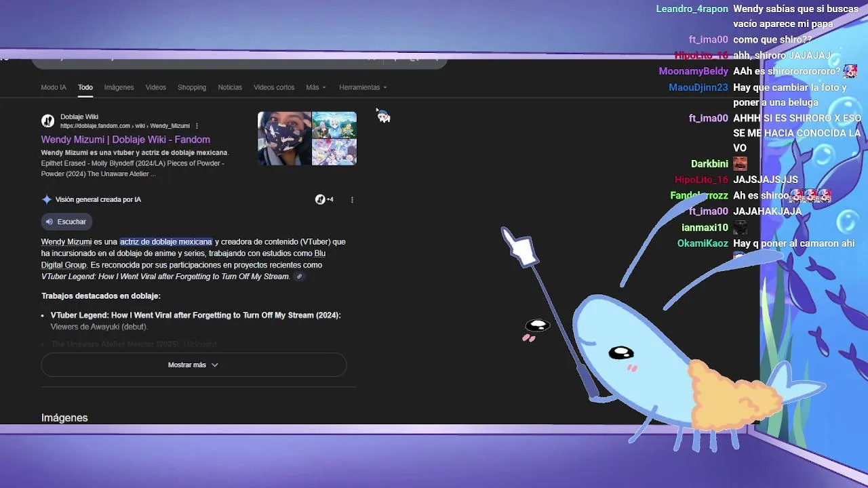Click the 'como que shiro??' chat message
Viewport: 868px width, 488px height.
coord(772,39)
